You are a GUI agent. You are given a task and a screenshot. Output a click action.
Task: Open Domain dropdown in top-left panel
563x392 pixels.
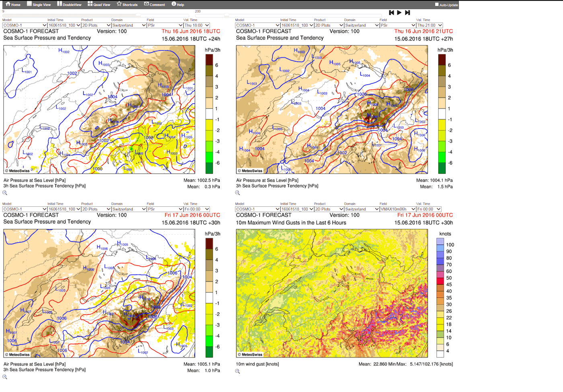(129, 25)
